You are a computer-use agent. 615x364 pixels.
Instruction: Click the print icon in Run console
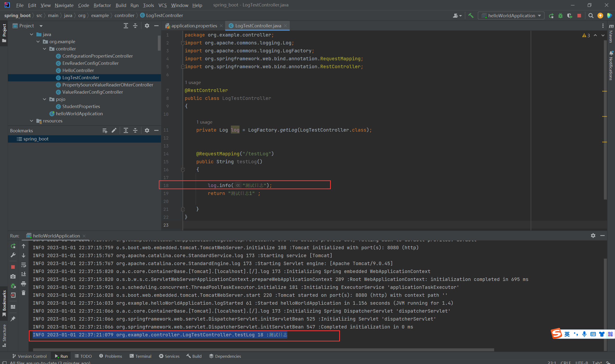(x=24, y=284)
